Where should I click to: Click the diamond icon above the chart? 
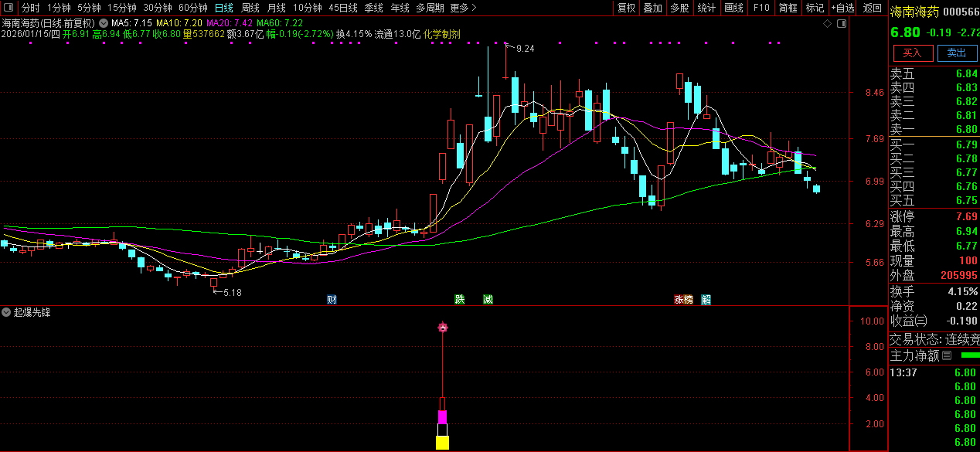tap(827, 24)
